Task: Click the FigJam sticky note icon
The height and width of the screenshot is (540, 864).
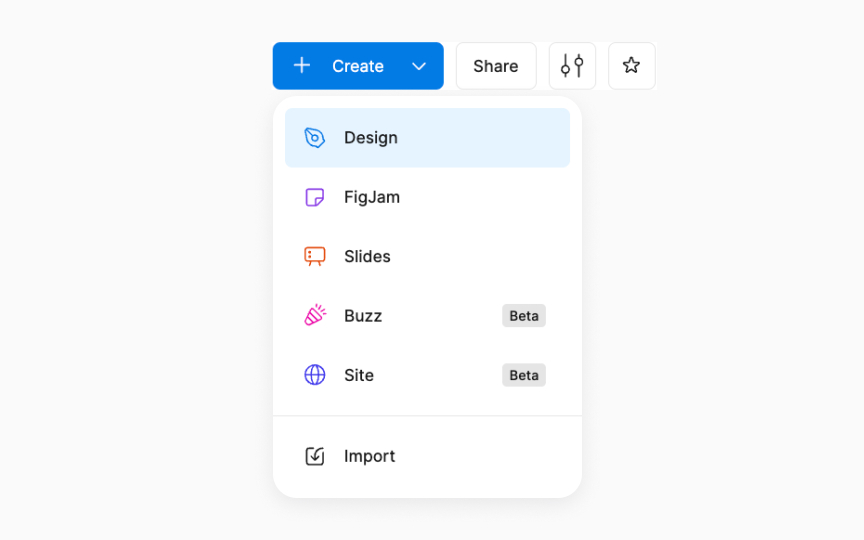Action: pyautogui.click(x=315, y=197)
